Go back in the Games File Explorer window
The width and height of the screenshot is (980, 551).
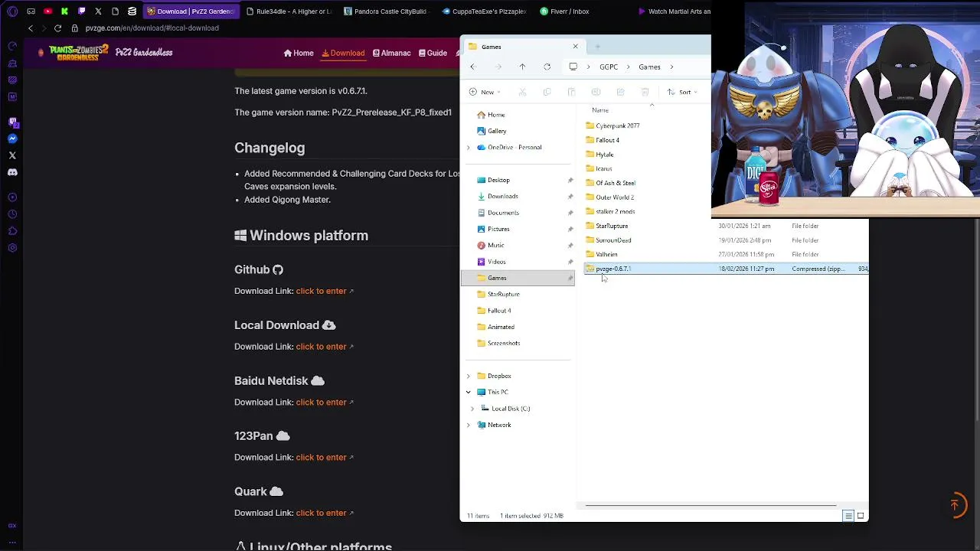[x=472, y=67]
